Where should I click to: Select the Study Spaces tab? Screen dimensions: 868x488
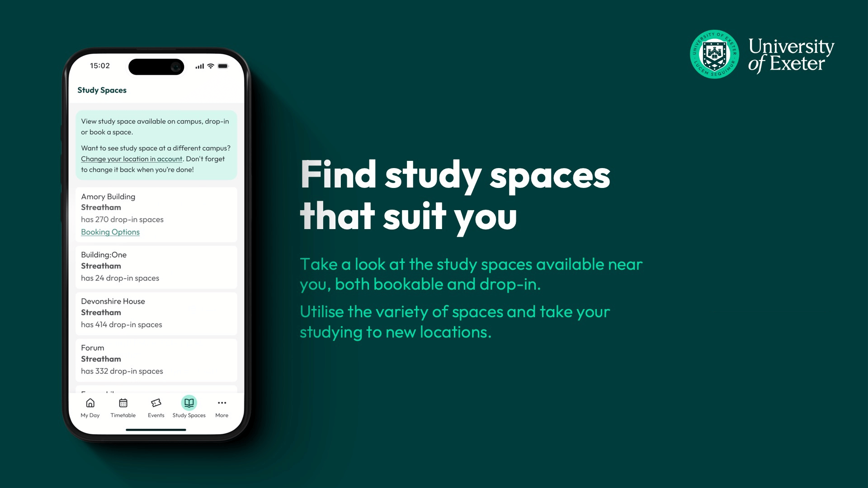coord(189,407)
